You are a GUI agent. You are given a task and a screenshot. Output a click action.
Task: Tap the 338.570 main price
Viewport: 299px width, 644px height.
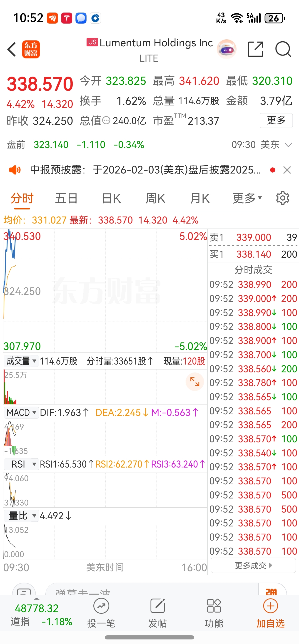[40, 84]
